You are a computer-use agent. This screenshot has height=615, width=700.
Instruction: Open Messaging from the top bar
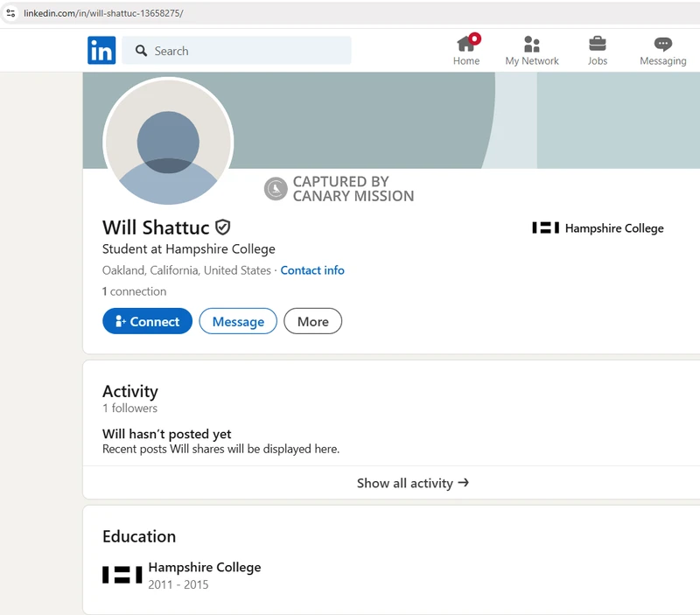coord(663,50)
